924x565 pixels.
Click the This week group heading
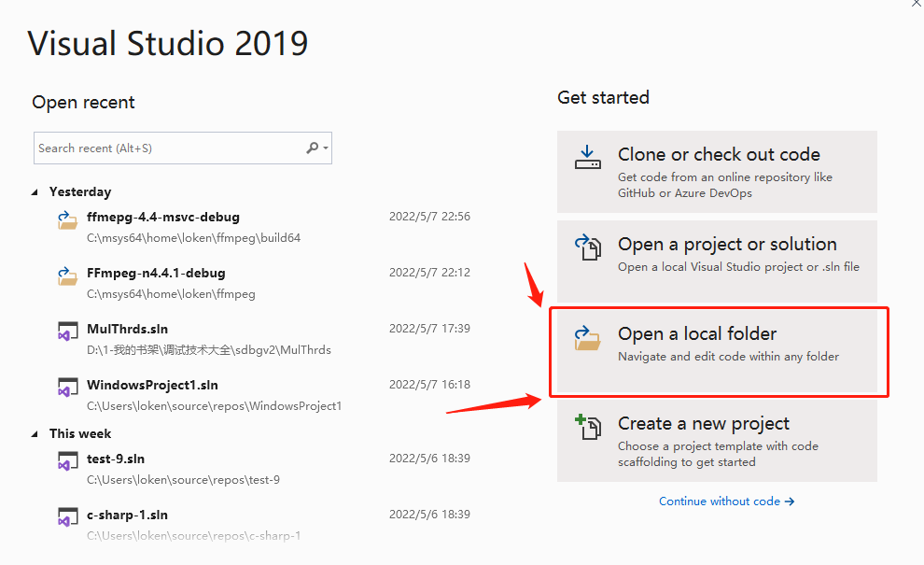click(x=80, y=434)
